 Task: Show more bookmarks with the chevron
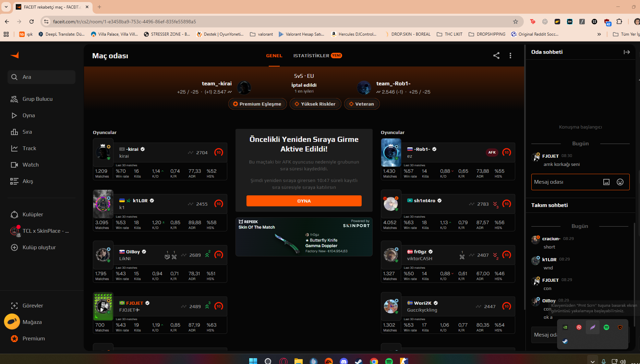pyautogui.click(x=599, y=34)
